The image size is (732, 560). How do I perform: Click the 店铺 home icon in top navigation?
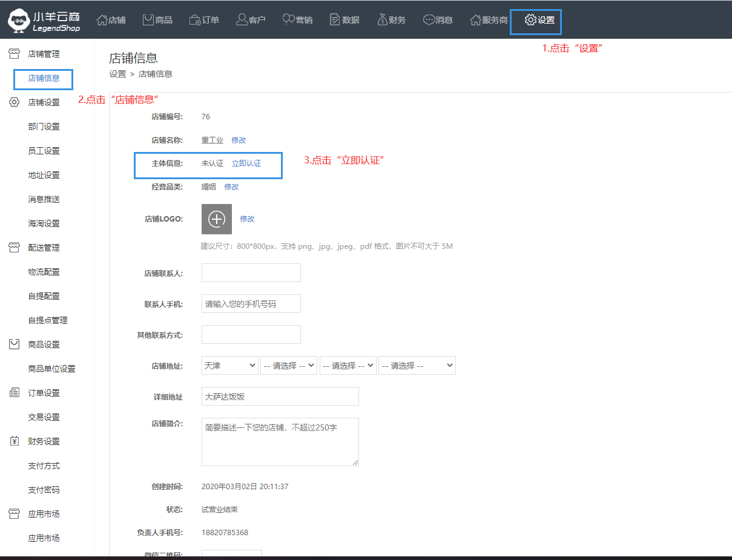[102, 20]
